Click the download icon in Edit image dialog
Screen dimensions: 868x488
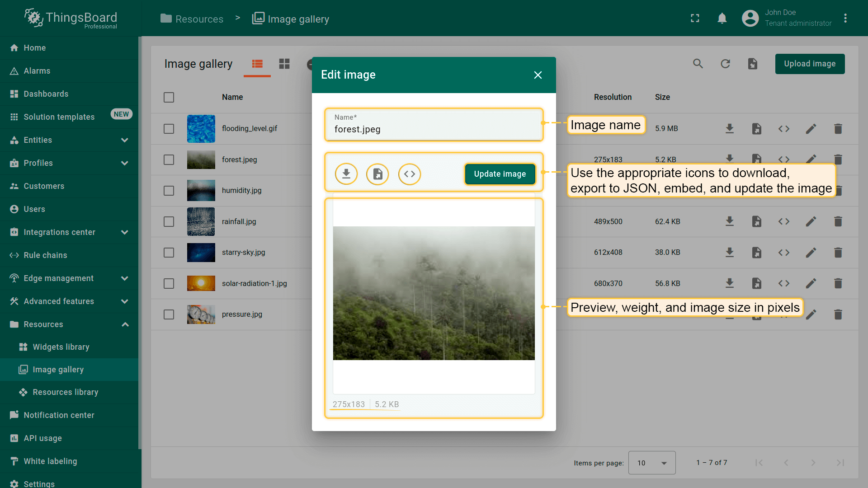point(346,174)
